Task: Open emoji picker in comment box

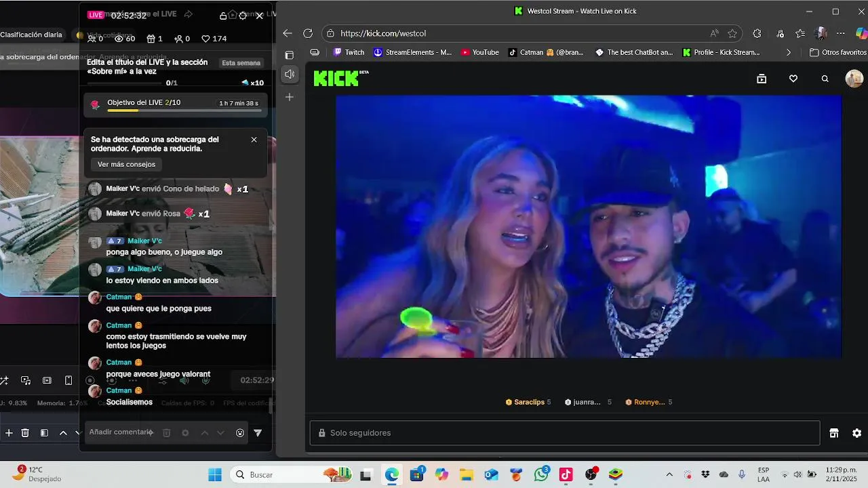Action: pyautogui.click(x=240, y=433)
